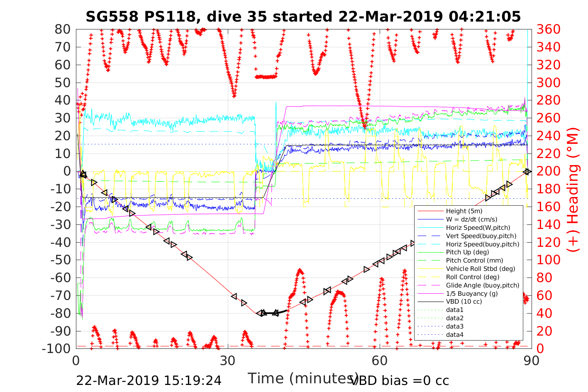Click the '22-Mar-2019 15:19:24' timestamp text
This screenshot has height=392, width=588.
(x=149, y=380)
